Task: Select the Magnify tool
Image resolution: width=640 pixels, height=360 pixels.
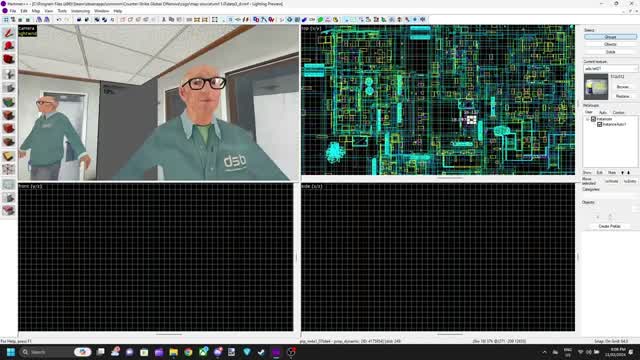Action: (x=9, y=47)
